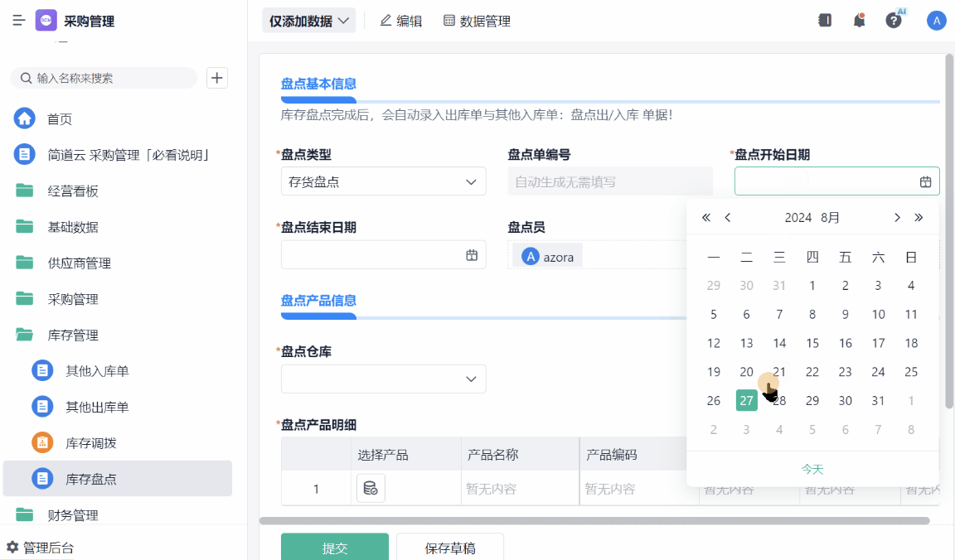Viewport: 955px width, 560px height.
Task: Open the 首页 home icon
Action: pos(24,118)
